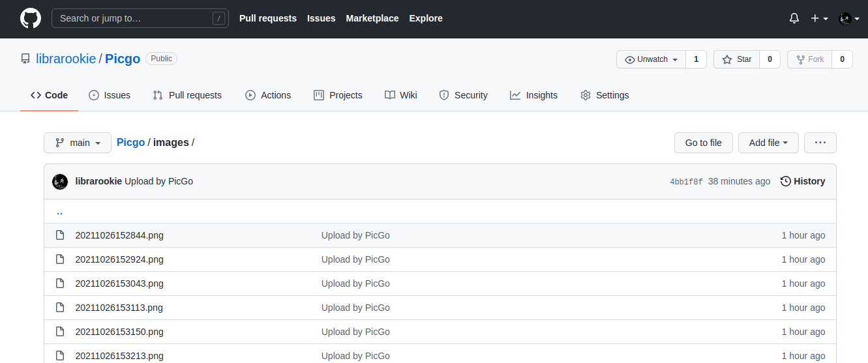Open commit History
The image size is (868, 363).
[x=803, y=181]
